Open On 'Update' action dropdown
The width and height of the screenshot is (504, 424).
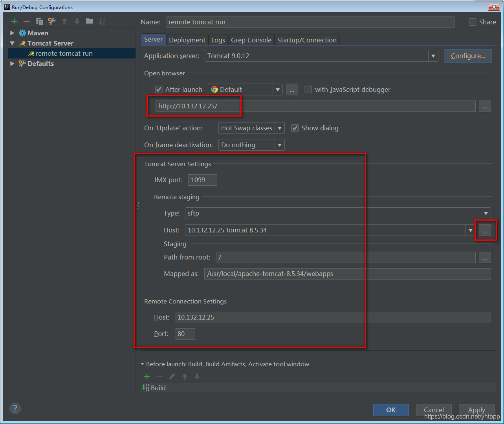280,128
